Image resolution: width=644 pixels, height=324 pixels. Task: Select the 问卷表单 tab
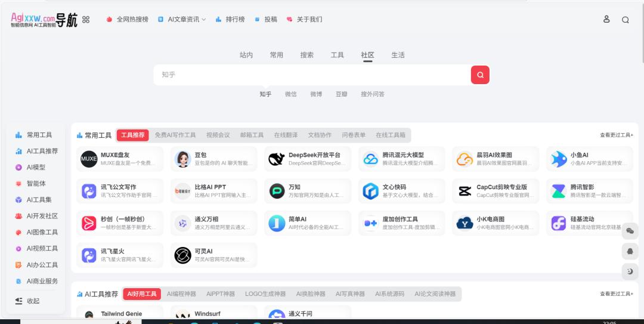tap(354, 135)
